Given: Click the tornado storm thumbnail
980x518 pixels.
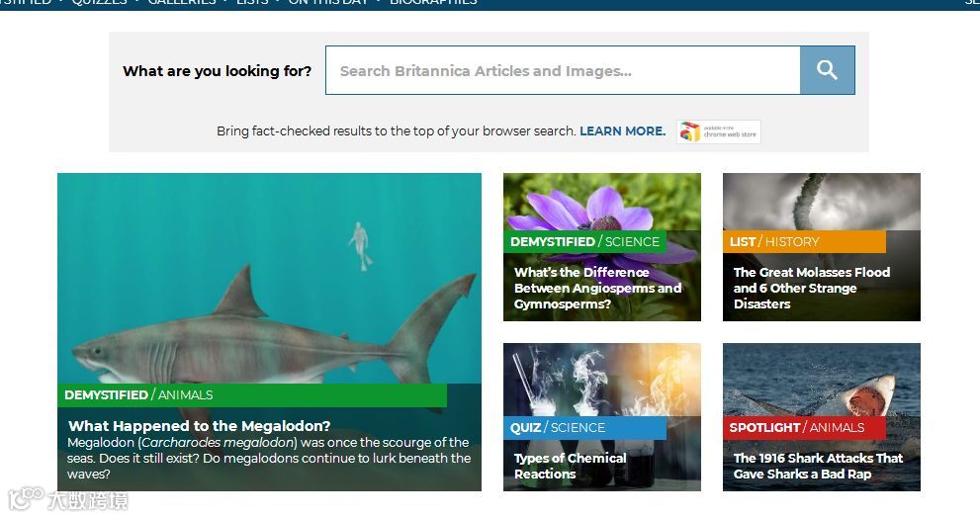Looking at the screenshot, I should 821,202.
